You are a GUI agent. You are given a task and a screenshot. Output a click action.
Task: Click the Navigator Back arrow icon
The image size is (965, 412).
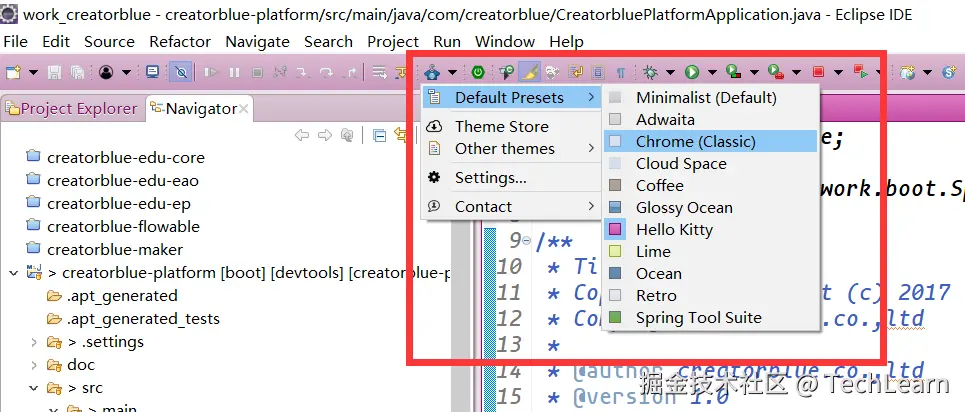coord(302,135)
